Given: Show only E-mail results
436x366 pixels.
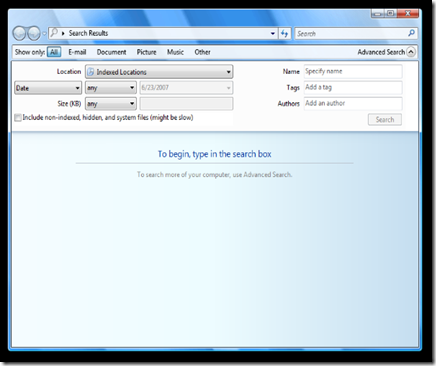Looking at the screenshot, I should [77, 52].
